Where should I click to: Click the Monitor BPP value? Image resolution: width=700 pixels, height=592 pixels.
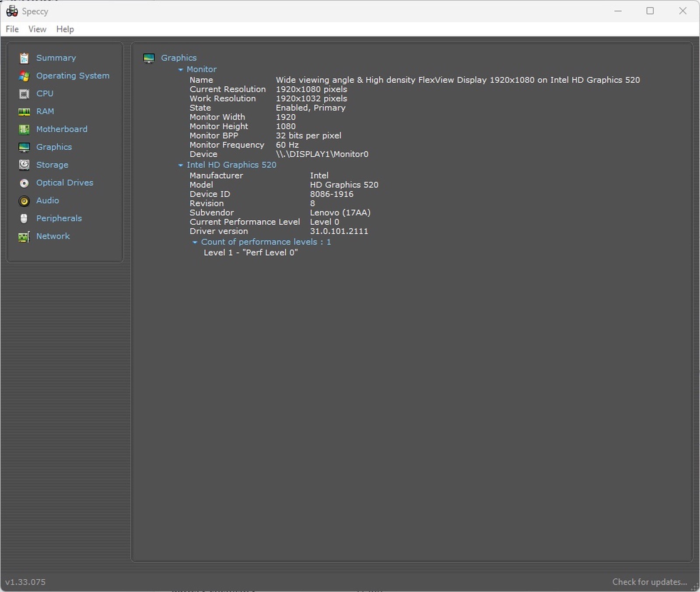pos(308,136)
